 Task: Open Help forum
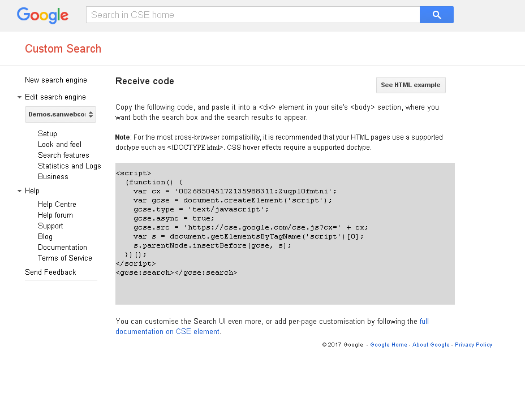point(55,215)
